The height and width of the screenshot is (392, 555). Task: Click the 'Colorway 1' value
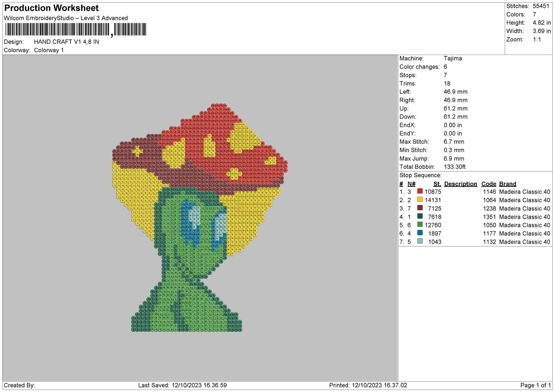coord(49,50)
